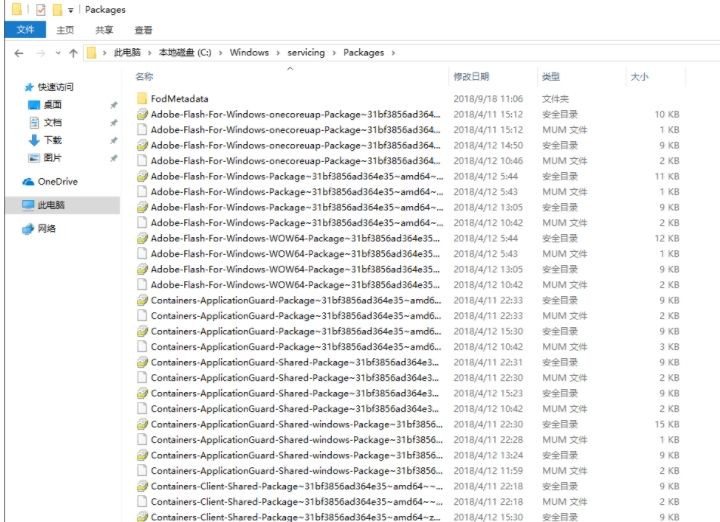Select Adobe-Flash onecoreuap MUM file dated 2018/4/12 10:46
The image size is (720, 522).
coord(295,161)
